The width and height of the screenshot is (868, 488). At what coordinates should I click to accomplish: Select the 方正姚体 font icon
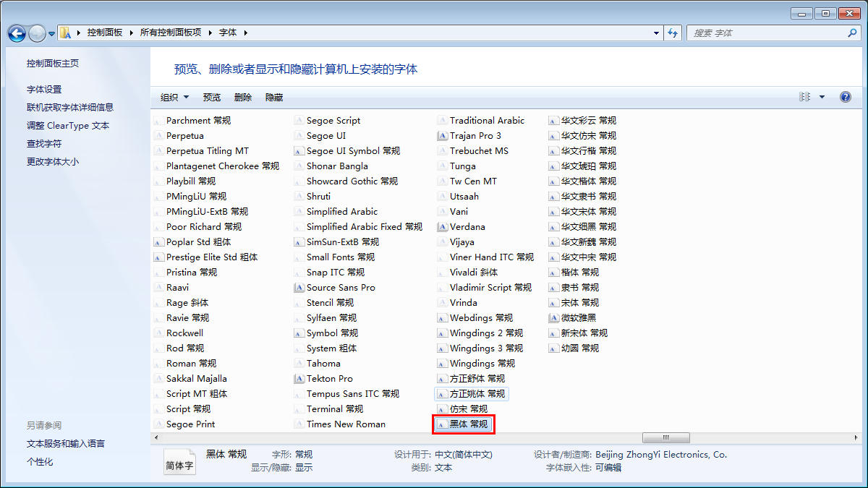[443, 394]
